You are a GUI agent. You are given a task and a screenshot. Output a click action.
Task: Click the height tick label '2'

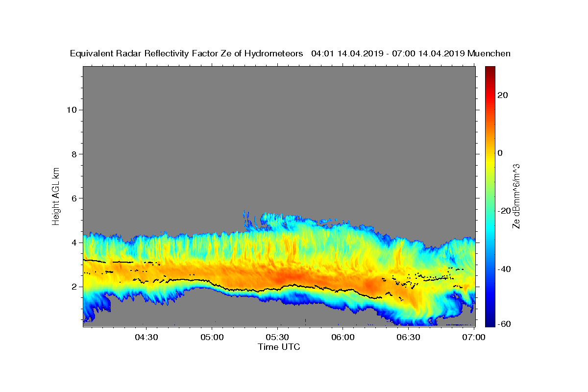(73, 287)
